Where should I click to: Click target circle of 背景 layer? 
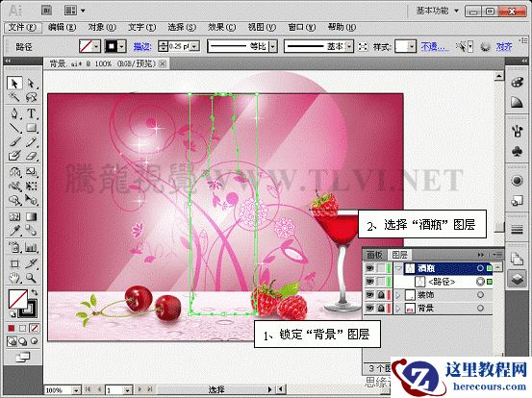coord(480,309)
